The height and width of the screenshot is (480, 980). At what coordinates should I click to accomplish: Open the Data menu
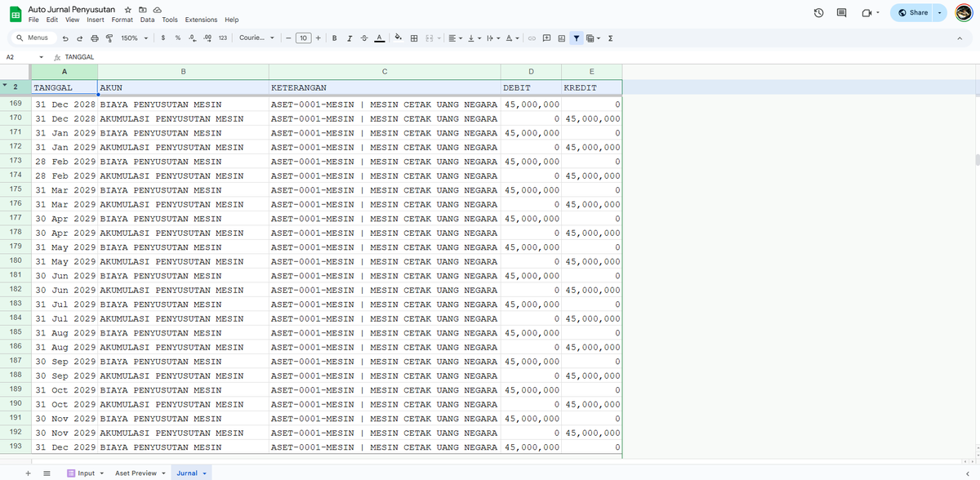point(147,20)
